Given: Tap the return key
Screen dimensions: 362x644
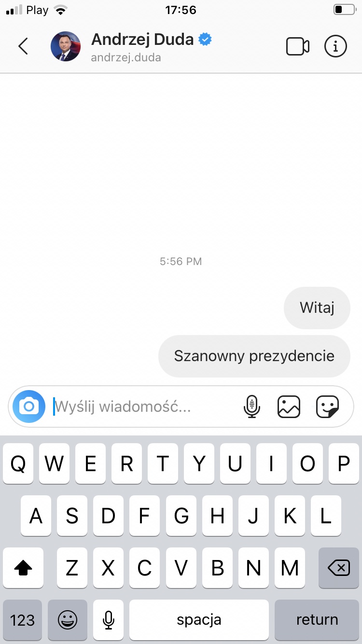Looking at the screenshot, I should (317, 620).
